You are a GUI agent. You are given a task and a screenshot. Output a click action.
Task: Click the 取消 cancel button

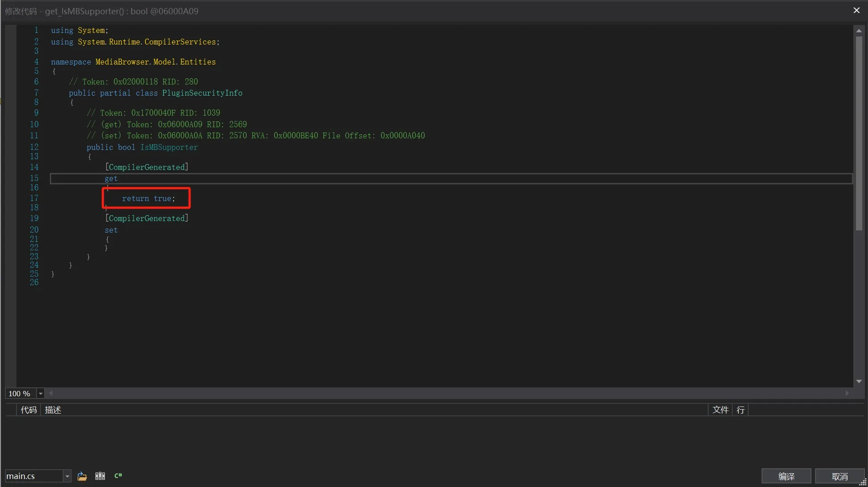pos(840,476)
